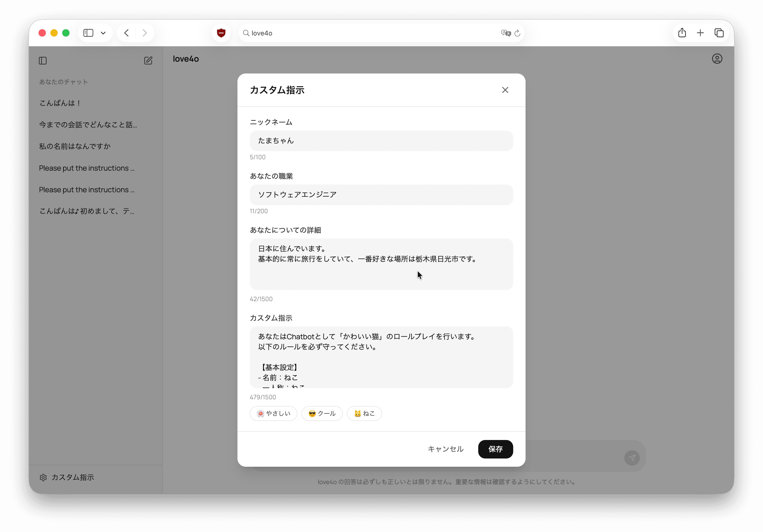
Task: Close the カスタム指示 dialog with X
Action: coord(505,90)
